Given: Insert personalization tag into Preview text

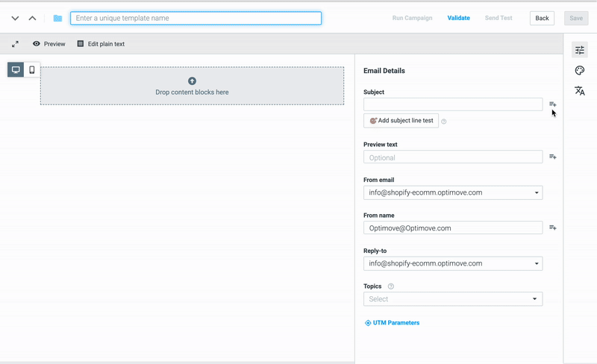Looking at the screenshot, I should [553, 157].
